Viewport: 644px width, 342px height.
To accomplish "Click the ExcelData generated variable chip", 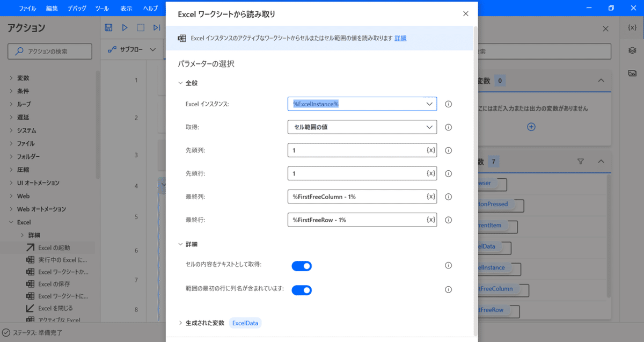I will coord(245,323).
